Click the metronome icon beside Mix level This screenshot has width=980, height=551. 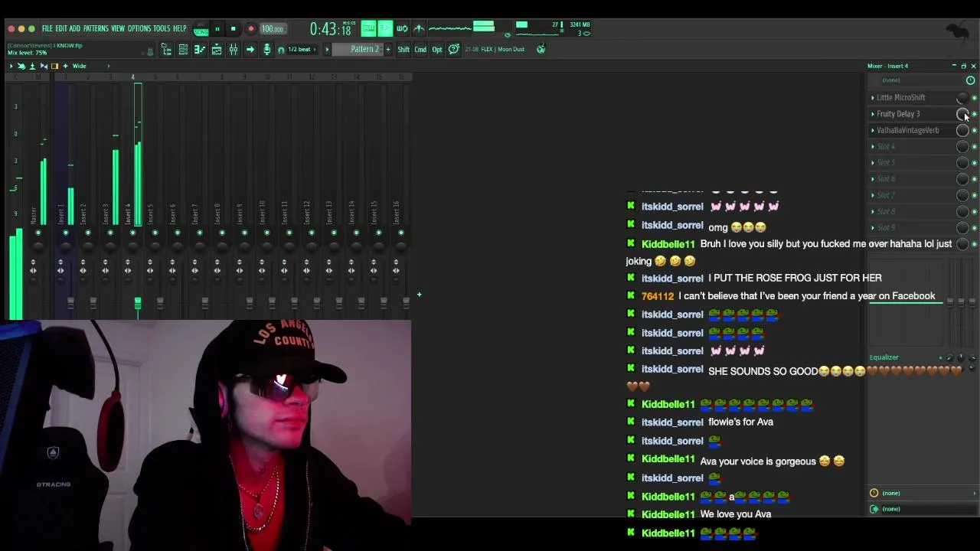150,51
